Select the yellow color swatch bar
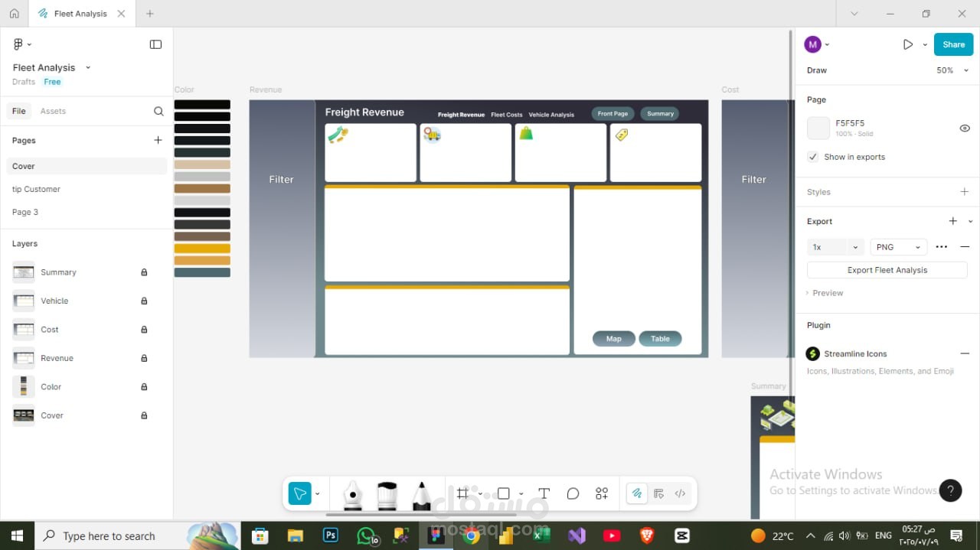The image size is (980, 550). pos(202,249)
